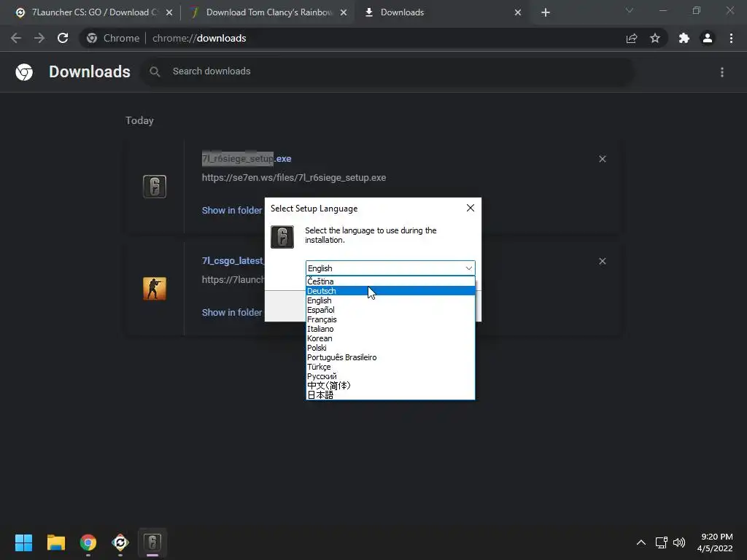Click the Rainbow Six setup taskbar icon
The image size is (747, 560).
click(x=152, y=542)
